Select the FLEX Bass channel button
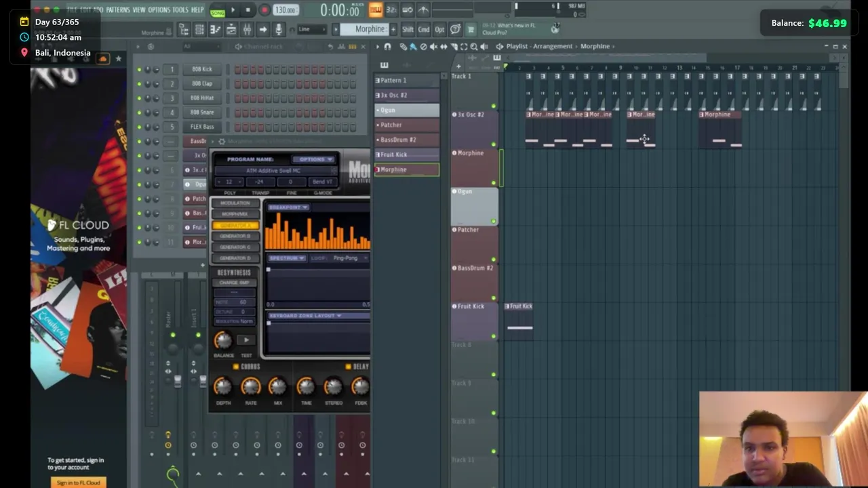 pos(201,127)
